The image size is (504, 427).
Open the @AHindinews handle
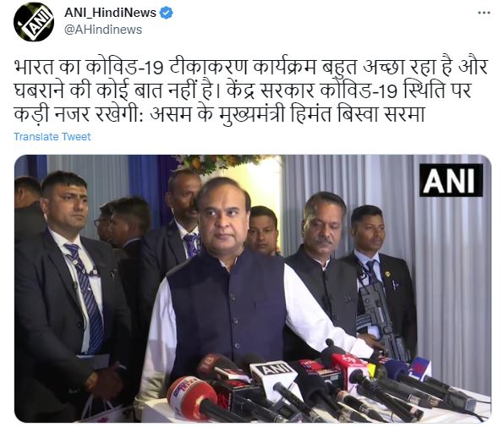[103, 30]
